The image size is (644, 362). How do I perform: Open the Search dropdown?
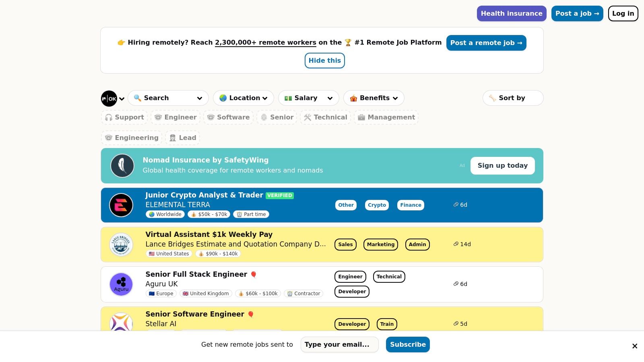coord(168,98)
